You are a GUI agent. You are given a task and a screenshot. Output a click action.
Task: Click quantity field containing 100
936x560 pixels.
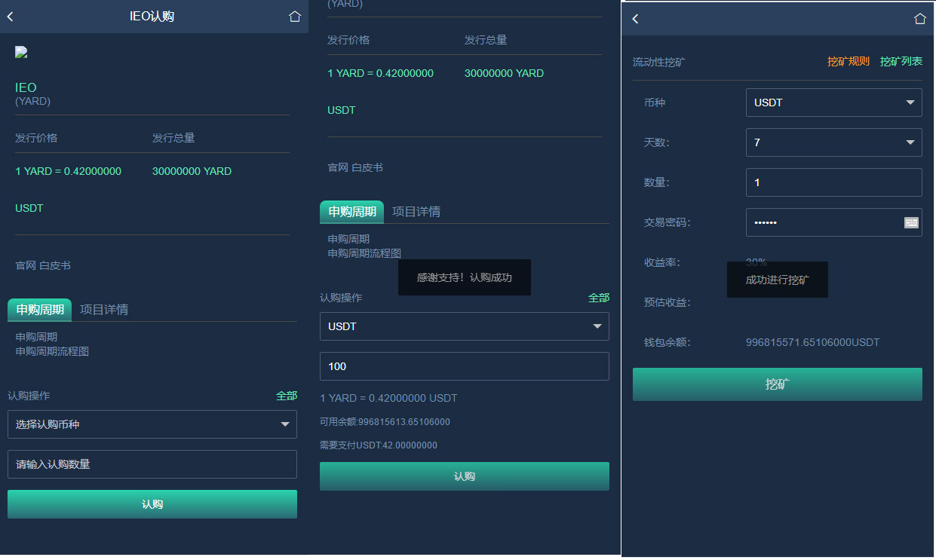pos(465,366)
